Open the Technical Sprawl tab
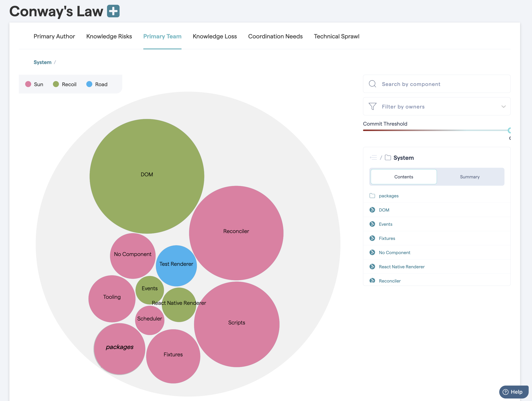The width and height of the screenshot is (532, 401). (336, 36)
